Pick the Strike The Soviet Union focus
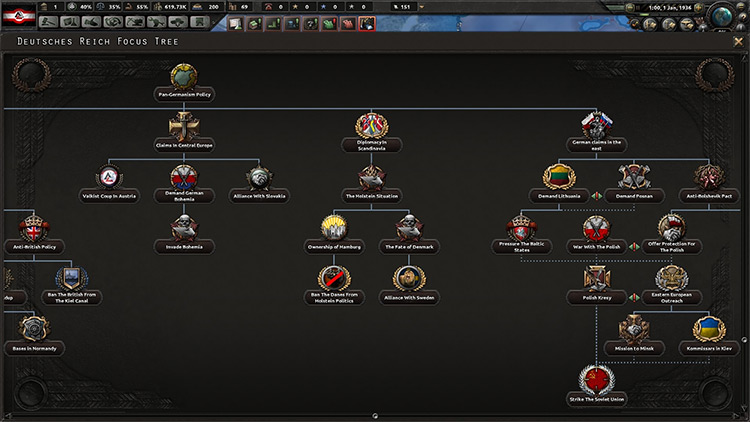The image size is (750, 422). point(596,387)
